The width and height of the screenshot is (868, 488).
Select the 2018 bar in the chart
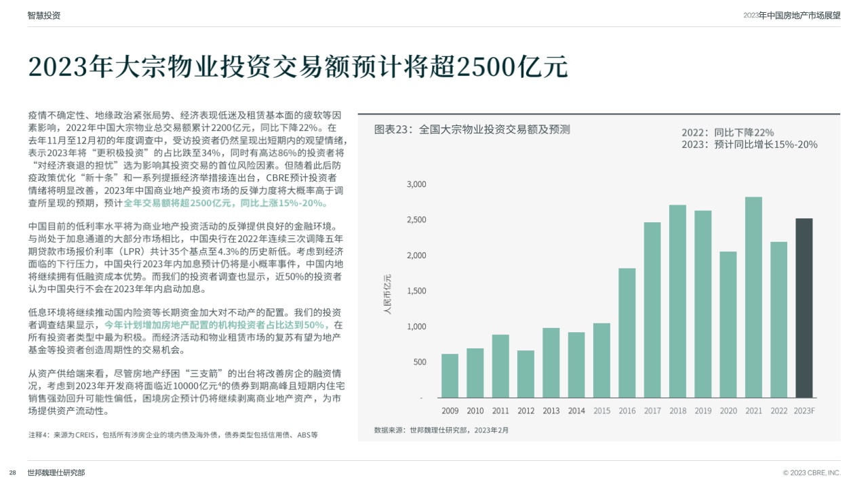pyautogui.click(x=677, y=301)
